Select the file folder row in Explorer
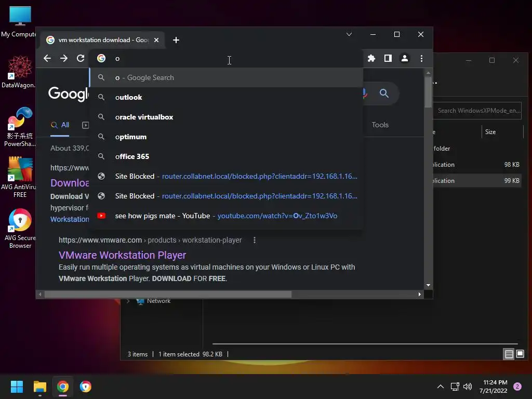Image resolution: width=532 pixels, height=399 pixels. pyautogui.click(x=477, y=149)
